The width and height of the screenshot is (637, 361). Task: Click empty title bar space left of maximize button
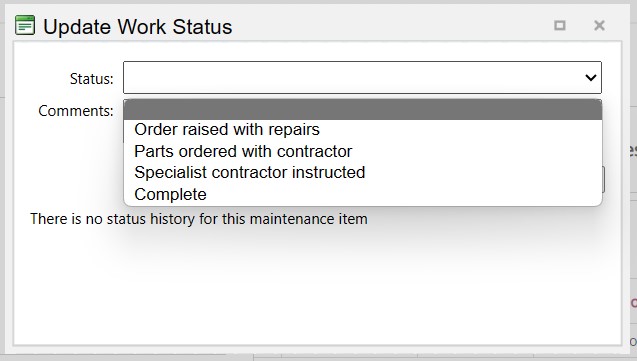pos(390,26)
